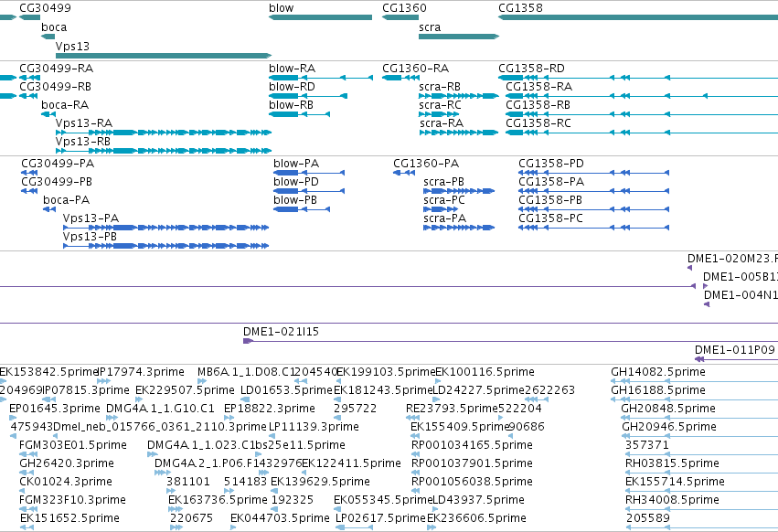Select protein label CG30499-PA
Image resolution: width=778 pixels, height=532 pixels.
58,164
